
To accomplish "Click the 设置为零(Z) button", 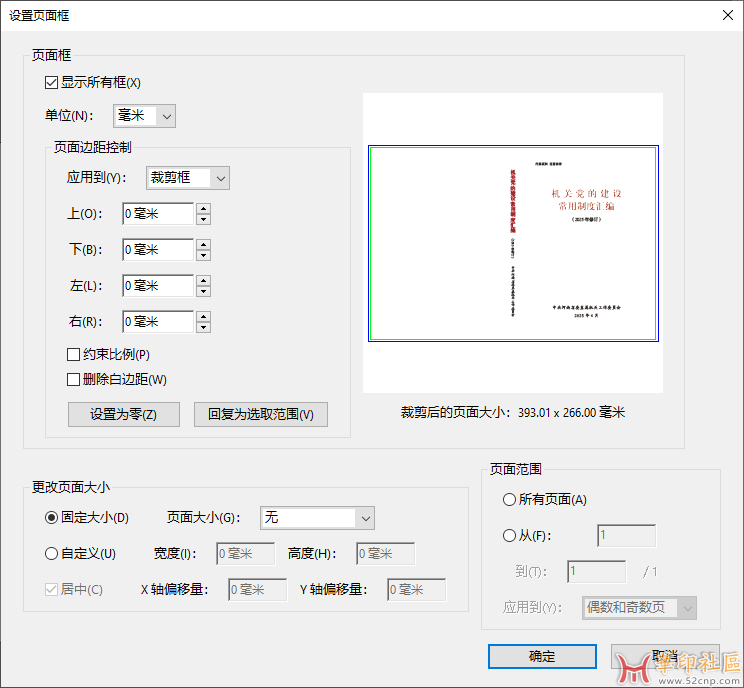I will [x=123, y=414].
